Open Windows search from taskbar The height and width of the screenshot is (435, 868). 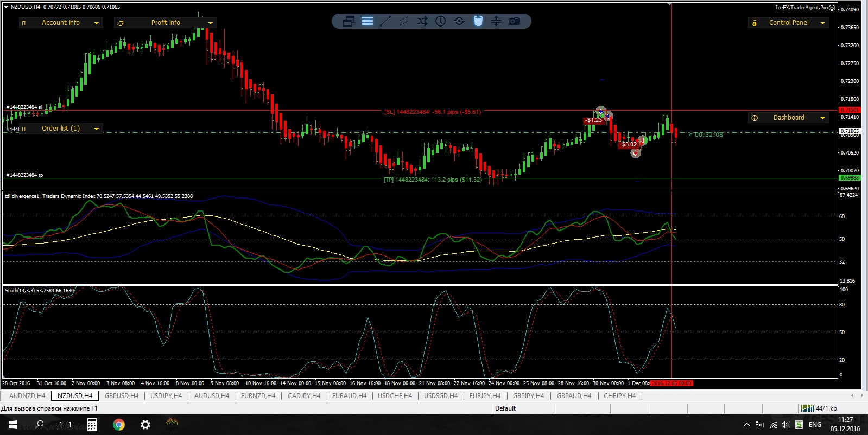[39, 425]
